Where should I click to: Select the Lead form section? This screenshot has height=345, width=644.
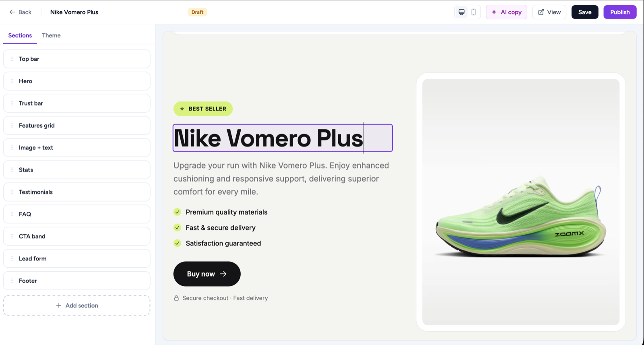coord(77,258)
